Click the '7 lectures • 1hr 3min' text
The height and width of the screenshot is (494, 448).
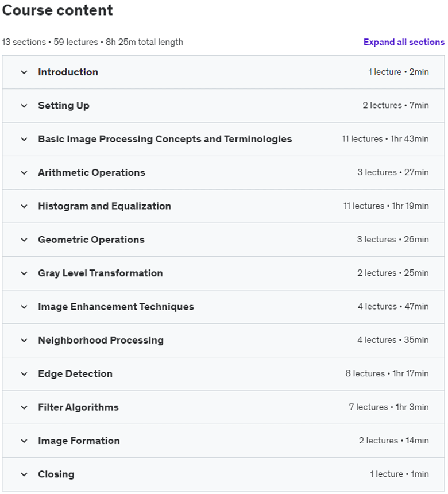pos(389,407)
